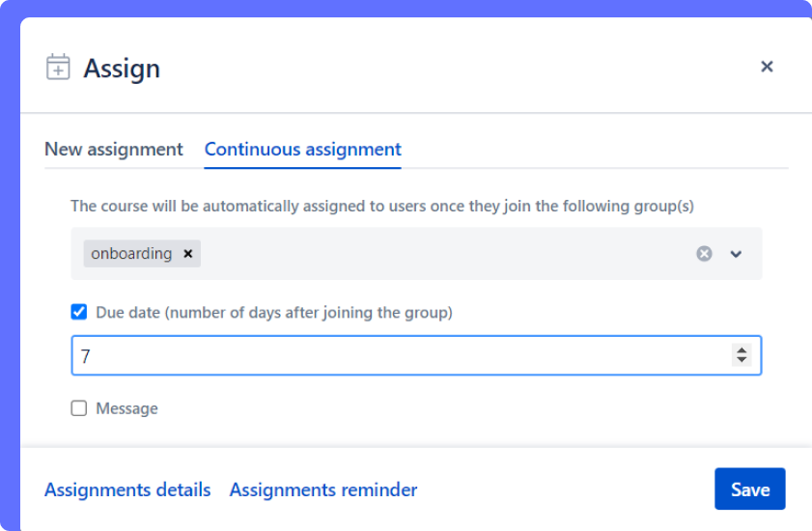Click the Assign dialog title text

[122, 69]
